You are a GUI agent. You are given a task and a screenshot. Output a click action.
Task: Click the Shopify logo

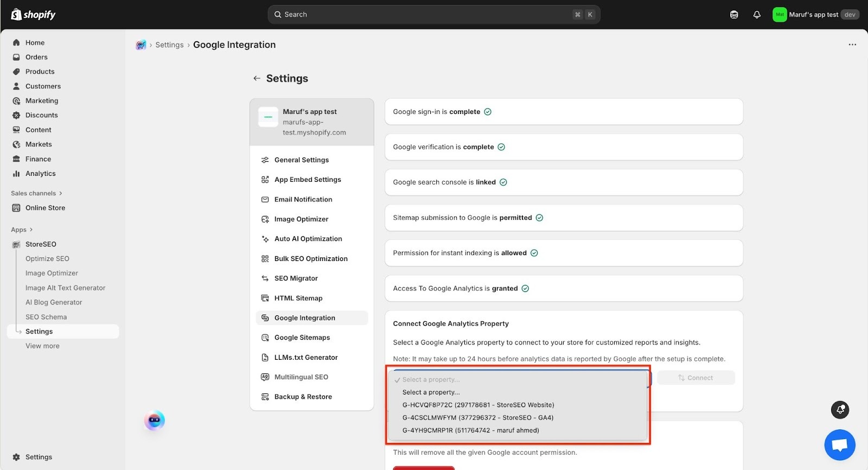coord(33,15)
